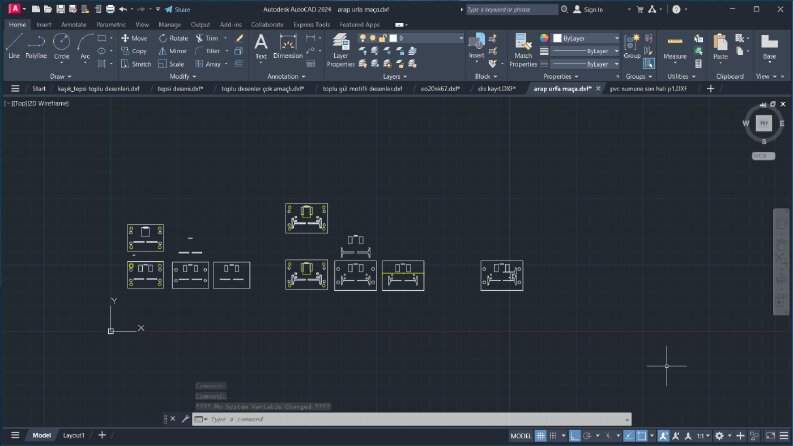
Task: Toggle MODEL space button in status bar
Action: click(520, 435)
